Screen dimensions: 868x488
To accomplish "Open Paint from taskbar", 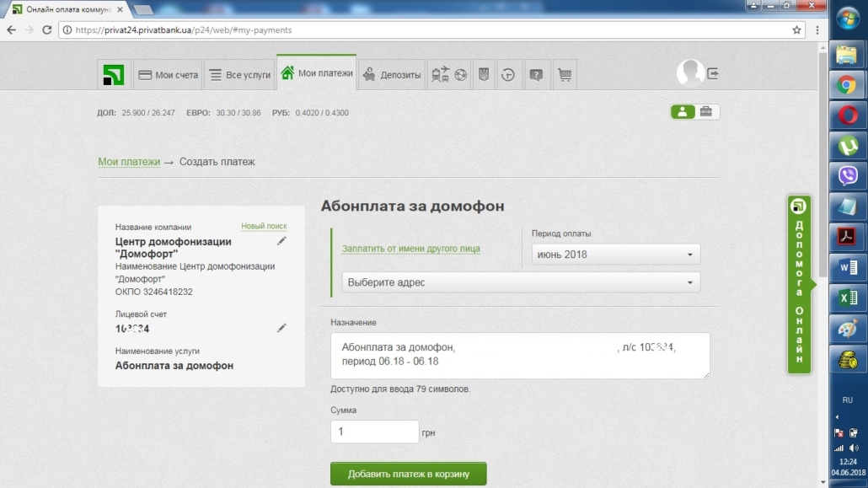I will pyautogui.click(x=847, y=329).
